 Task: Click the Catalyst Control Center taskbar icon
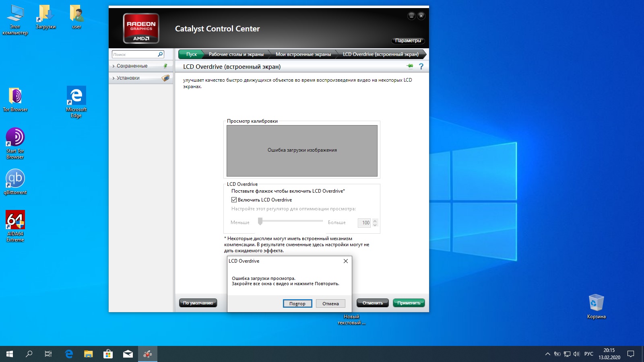point(148,354)
